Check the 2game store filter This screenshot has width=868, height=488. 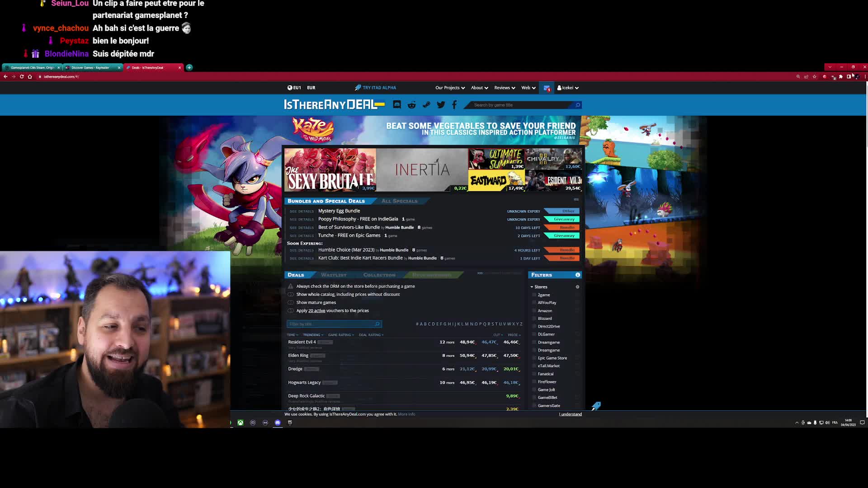coord(534,295)
